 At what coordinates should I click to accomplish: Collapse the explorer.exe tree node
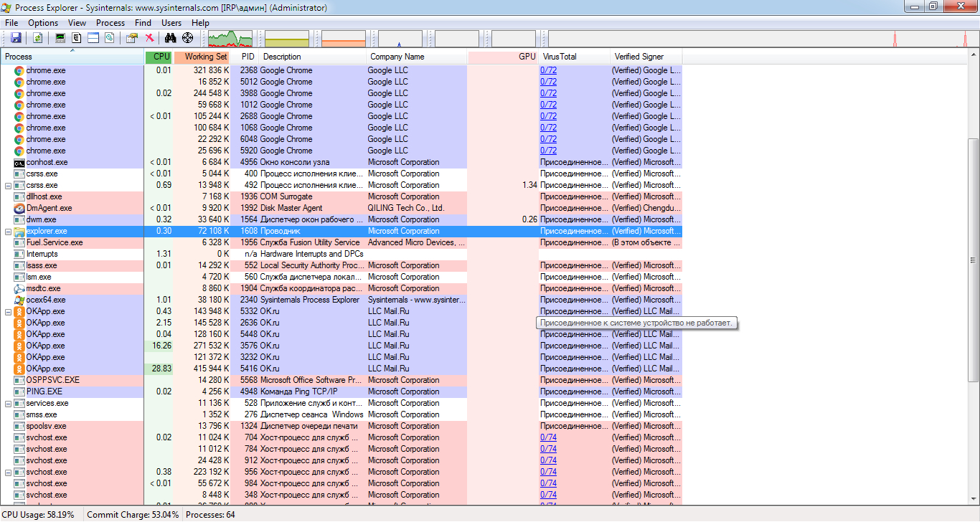(x=8, y=232)
